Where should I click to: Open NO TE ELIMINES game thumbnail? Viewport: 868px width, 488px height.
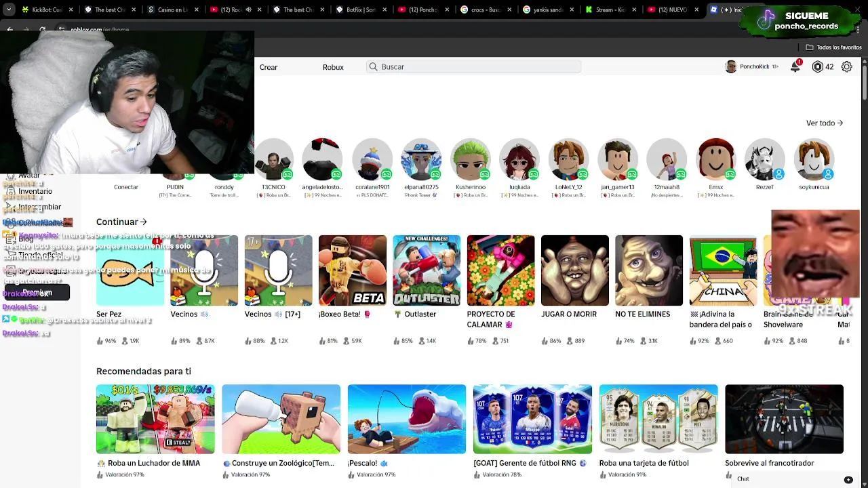coord(649,270)
